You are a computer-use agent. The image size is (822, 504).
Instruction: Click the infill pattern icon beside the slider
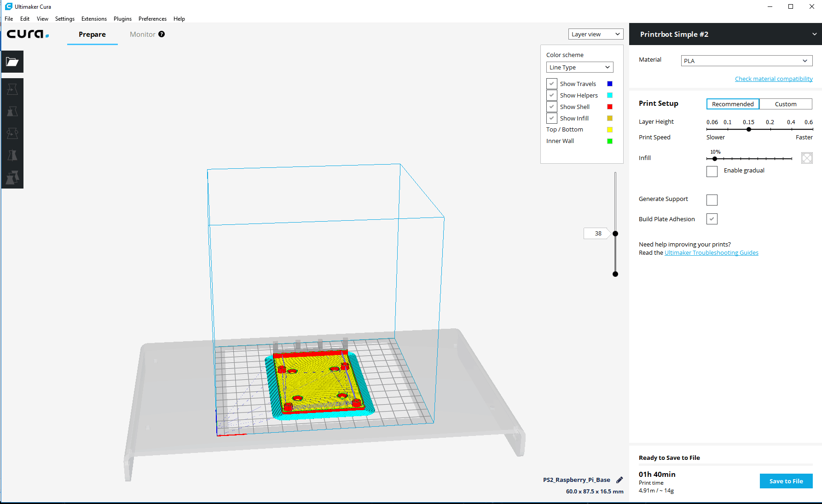coord(807,158)
